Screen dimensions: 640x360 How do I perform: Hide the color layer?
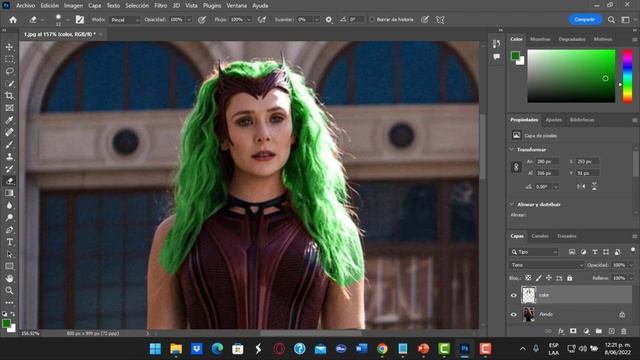click(513, 296)
